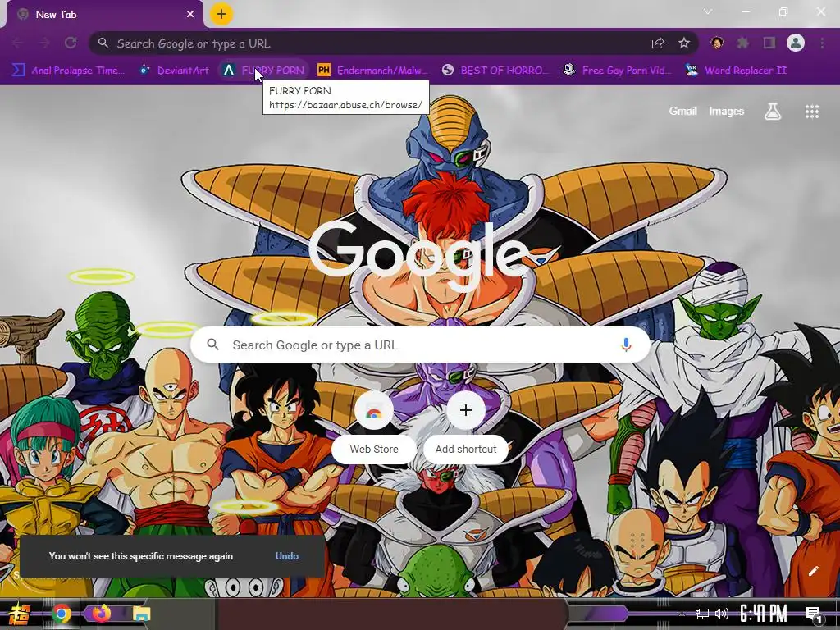Open the Endermanch/Malw... bookmark
The width and height of the screenshot is (840, 630).
click(x=373, y=71)
